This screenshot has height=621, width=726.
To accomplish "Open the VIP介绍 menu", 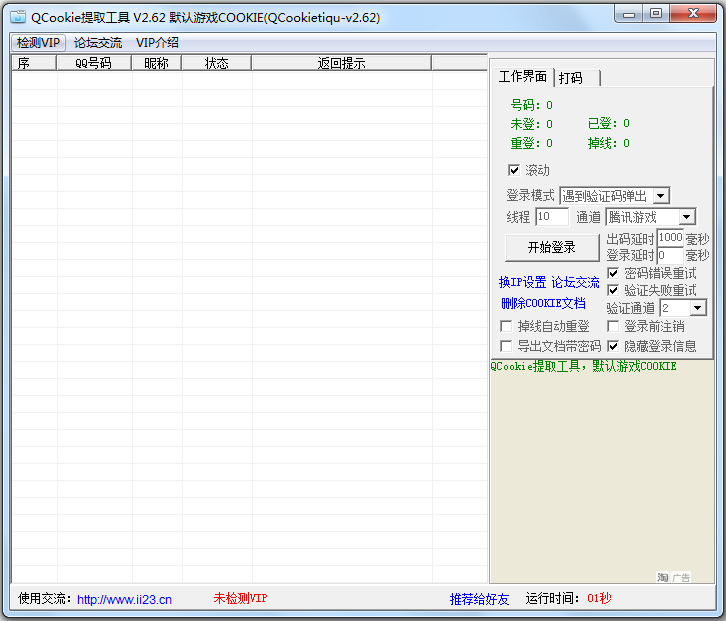I will coord(157,43).
